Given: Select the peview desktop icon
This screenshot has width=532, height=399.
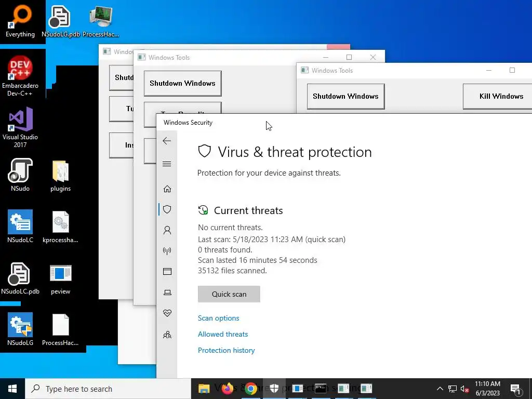Looking at the screenshot, I should pyautogui.click(x=60, y=279).
